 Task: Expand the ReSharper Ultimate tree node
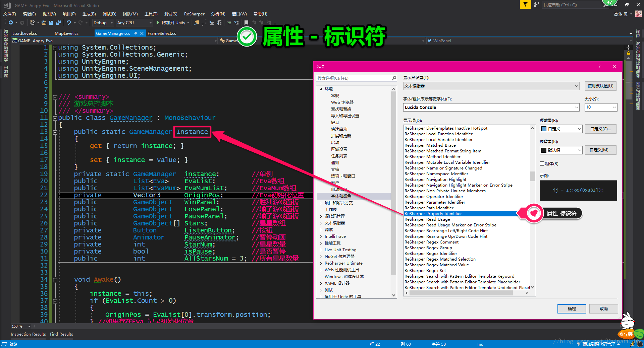click(x=321, y=263)
